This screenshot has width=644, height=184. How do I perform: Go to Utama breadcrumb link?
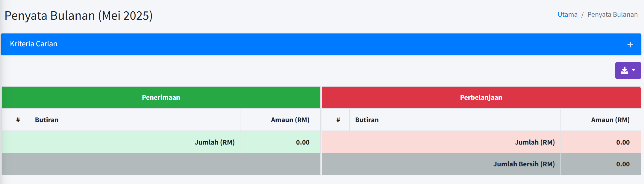click(567, 15)
